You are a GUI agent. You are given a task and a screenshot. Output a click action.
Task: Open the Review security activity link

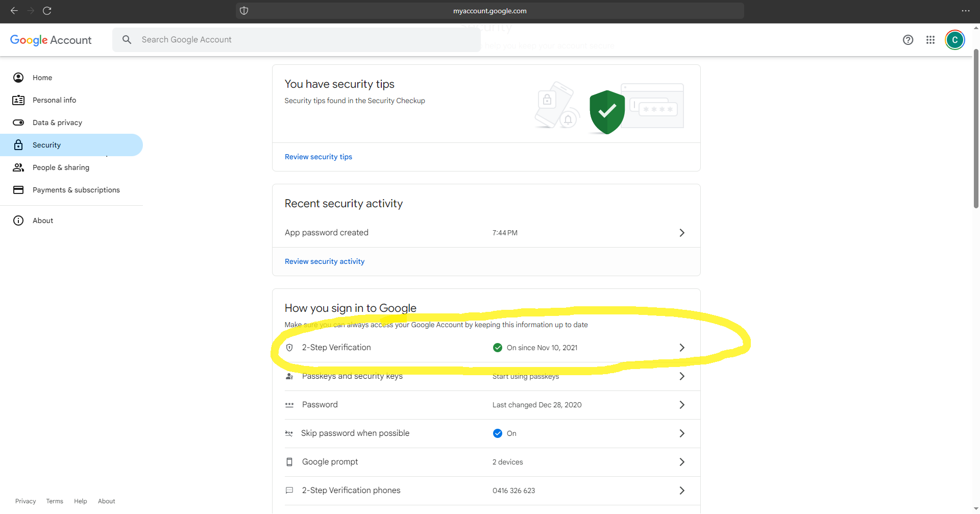(325, 261)
